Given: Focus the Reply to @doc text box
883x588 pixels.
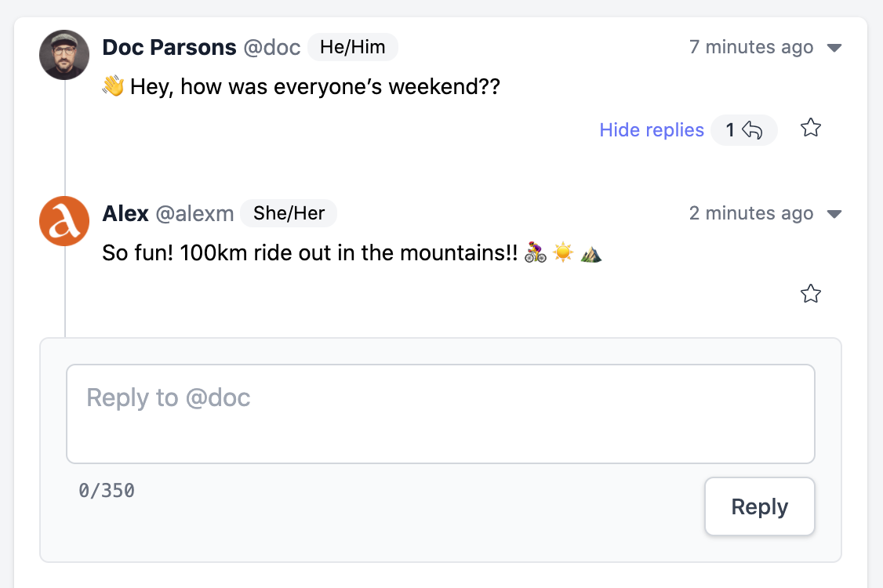Looking at the screenshot, I should [x=441, y=413].
